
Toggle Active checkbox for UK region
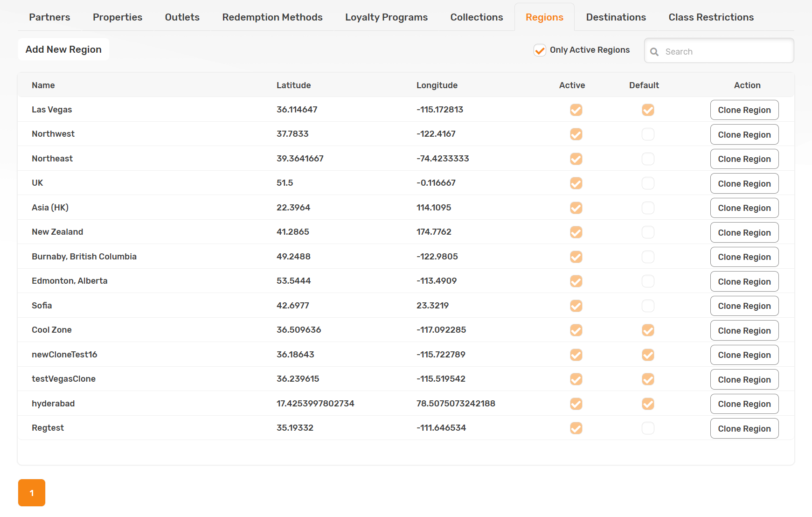(576, 183)
